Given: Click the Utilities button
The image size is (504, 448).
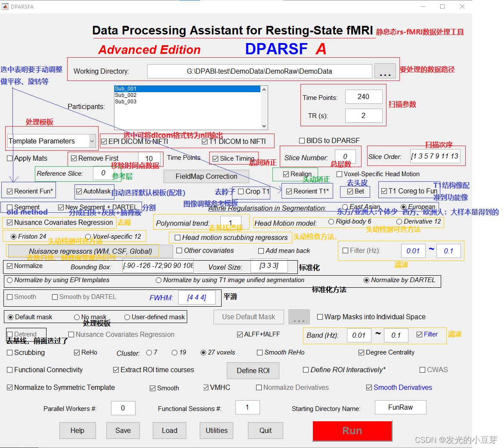Looking at the screenshot, I should coord(216,431).
